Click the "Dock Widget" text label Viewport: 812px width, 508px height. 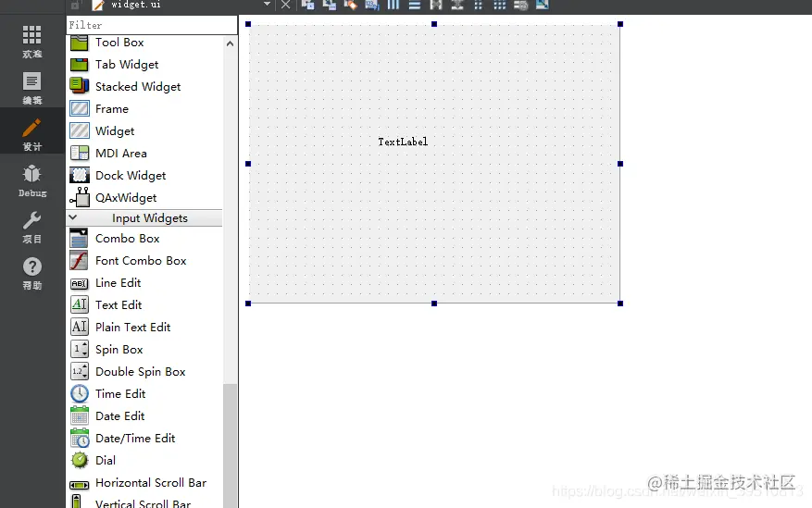(x=131, y=176)
